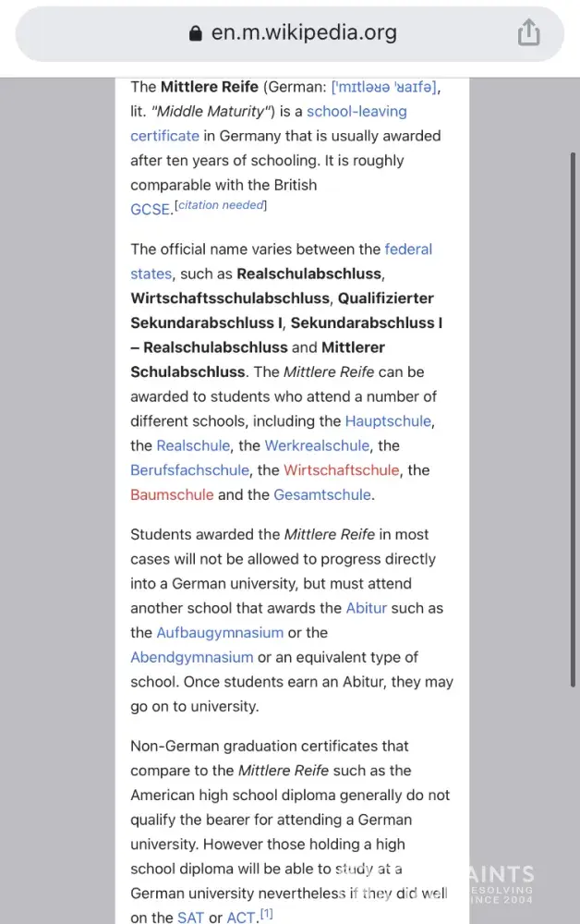Viewport: 580px width, 924px height.
Task: Tap the SAT link
Action: tap(190, 918)
